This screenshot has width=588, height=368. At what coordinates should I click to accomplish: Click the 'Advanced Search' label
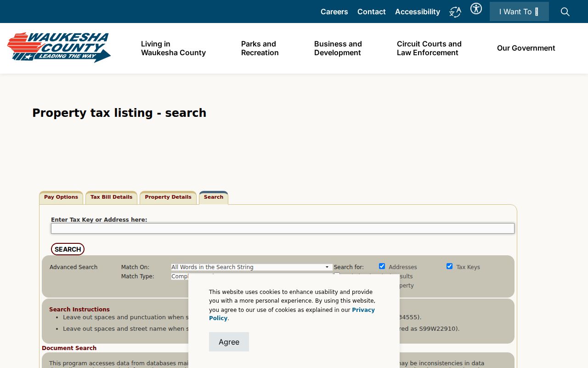click(73, 267)
